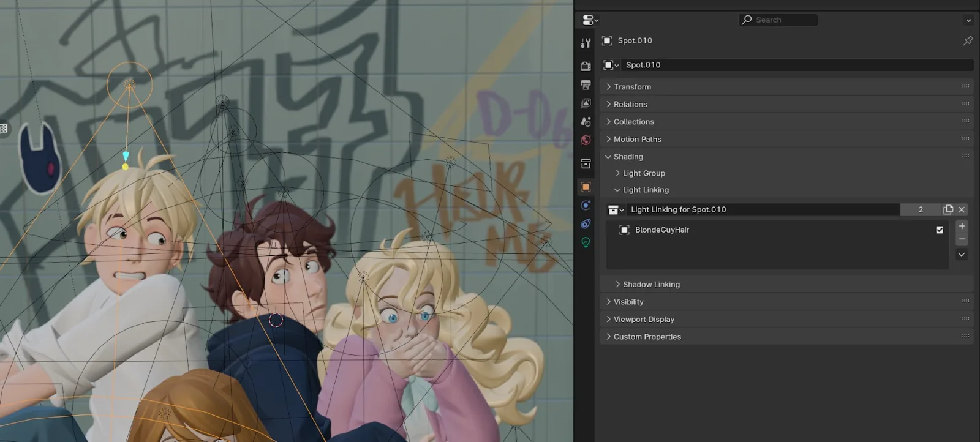Toggle the pin icon for Spot.010
Image resolution: width=980 pixels, height=442 pixels.
968,40
